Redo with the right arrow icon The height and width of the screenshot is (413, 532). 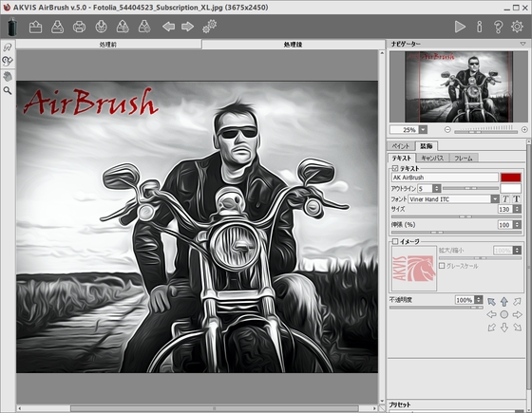[188, 27]
